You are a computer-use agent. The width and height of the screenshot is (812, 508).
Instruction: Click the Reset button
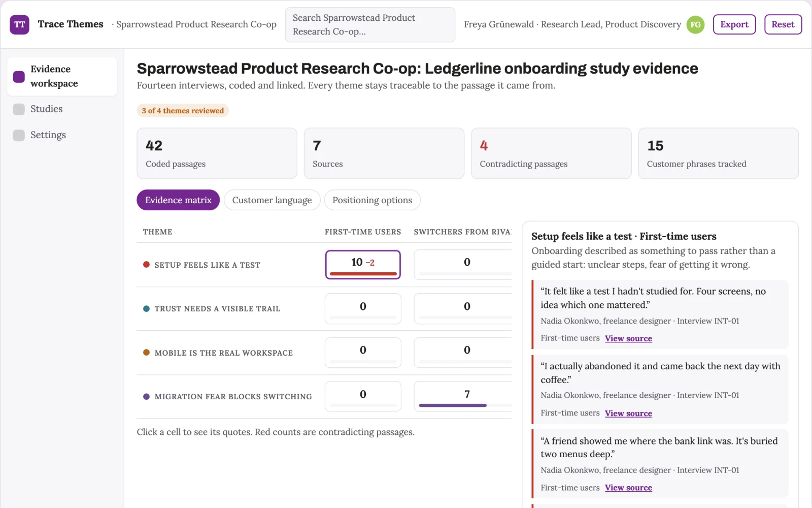tap(783, 24)
